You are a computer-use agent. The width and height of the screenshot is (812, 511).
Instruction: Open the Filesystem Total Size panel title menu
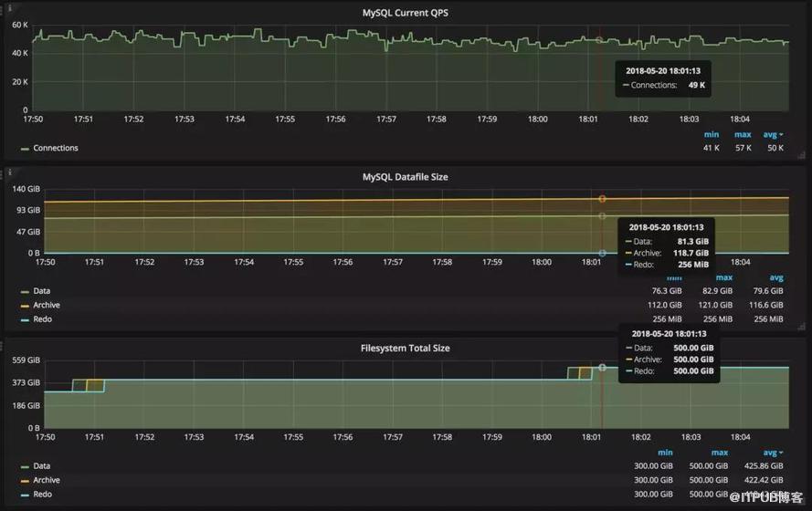pyautogui.click(x=406, y=348)
